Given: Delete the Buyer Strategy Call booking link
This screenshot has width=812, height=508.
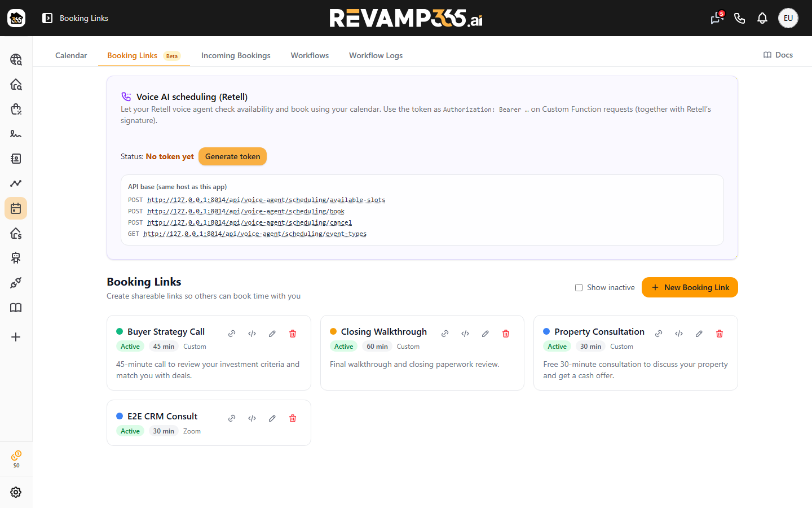Looking at the screenshot, I should tap(293, 334).
